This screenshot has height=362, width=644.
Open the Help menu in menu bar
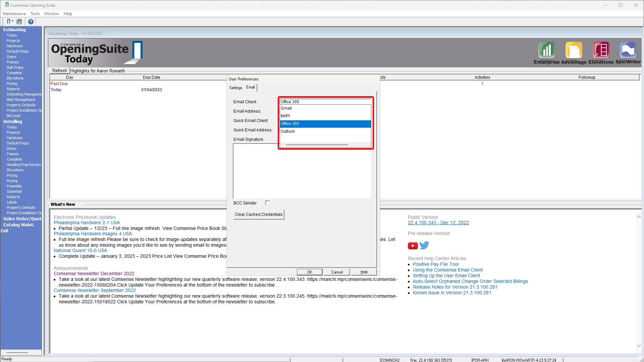pos(68,14)
